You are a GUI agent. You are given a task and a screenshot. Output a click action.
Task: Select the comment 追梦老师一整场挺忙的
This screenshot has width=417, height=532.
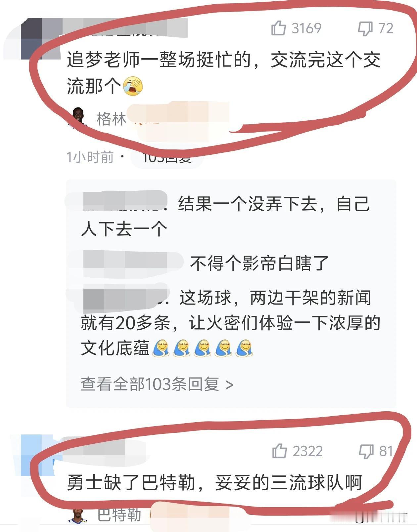pos(224,73)
